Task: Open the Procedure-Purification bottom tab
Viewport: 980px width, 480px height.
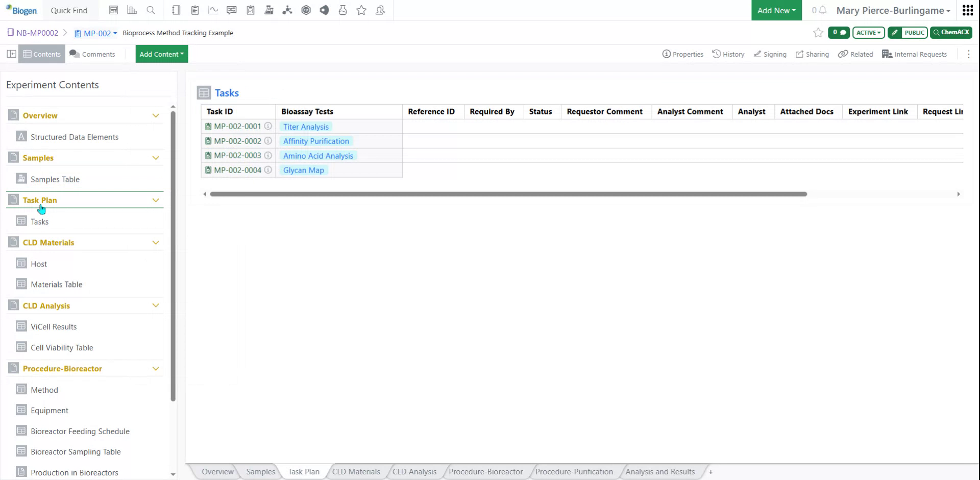Action: point(574,471)
